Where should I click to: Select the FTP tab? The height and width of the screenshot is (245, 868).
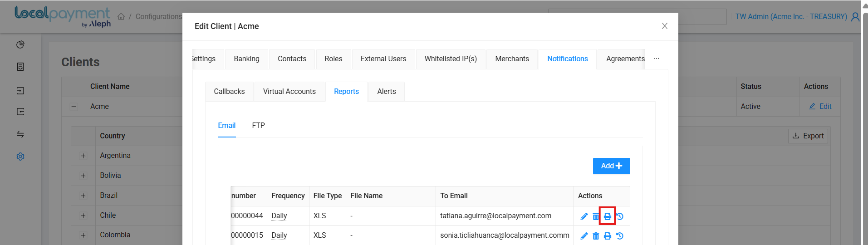pyautogui.click(x=259, y=125)
